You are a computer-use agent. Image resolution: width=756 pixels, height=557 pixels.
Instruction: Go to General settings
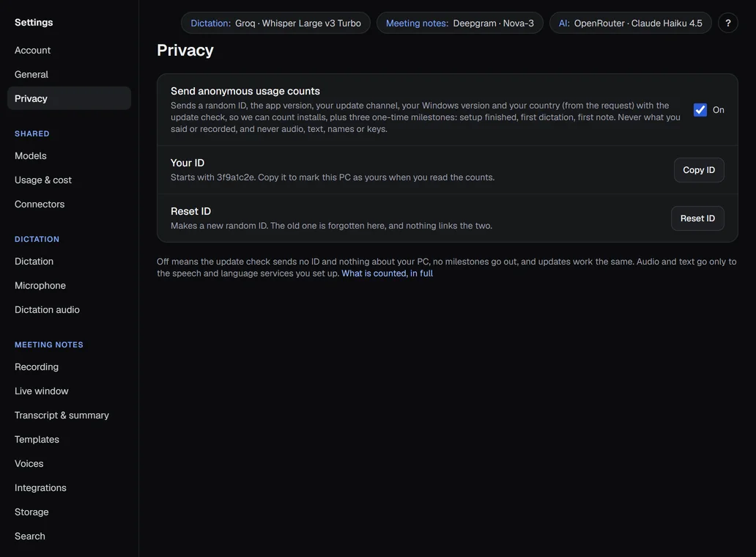69,74
